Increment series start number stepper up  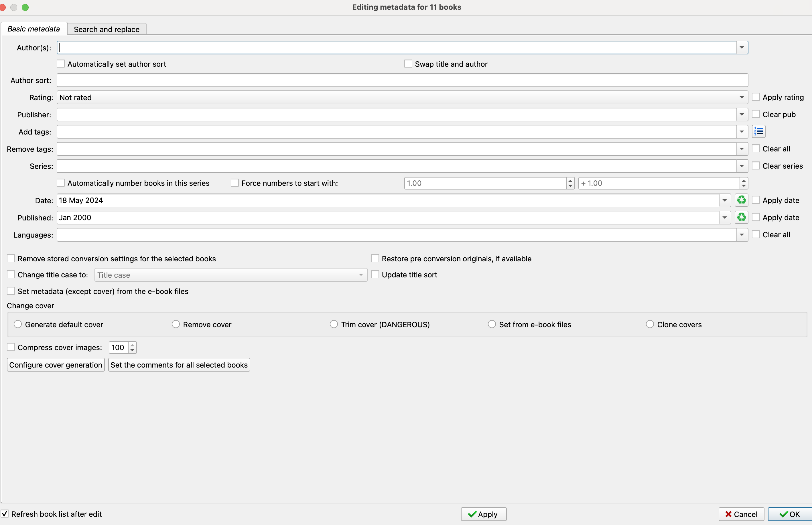tap(570, 180)
